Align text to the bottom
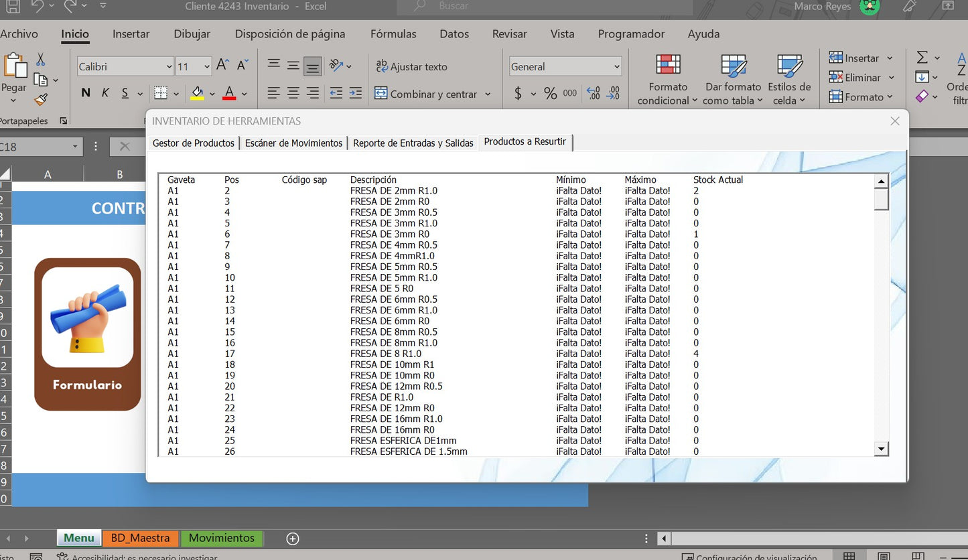968x560 pixels. click(313, 66)
